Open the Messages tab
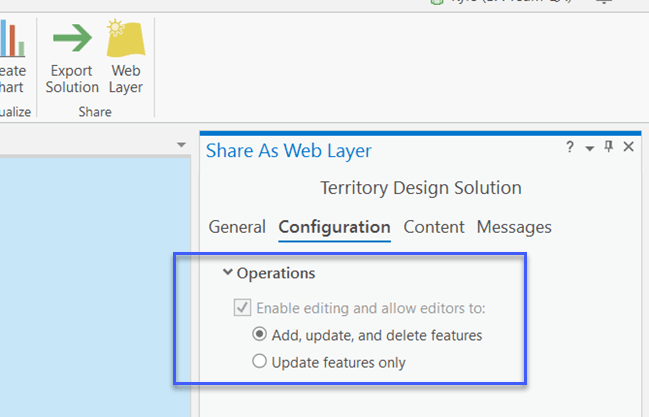The image size is (649, 417). point(514,227)
